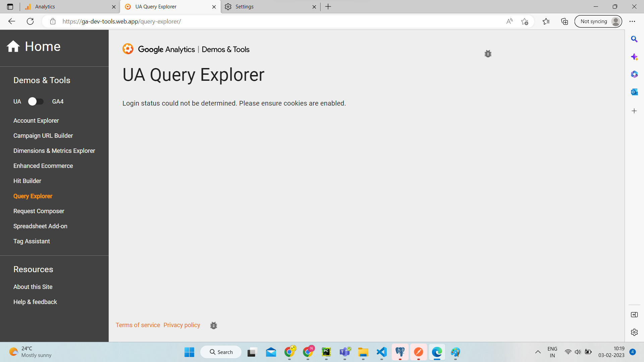
Task: Open Outlook icon in Edge sidebar
Action: coord(634,92)
